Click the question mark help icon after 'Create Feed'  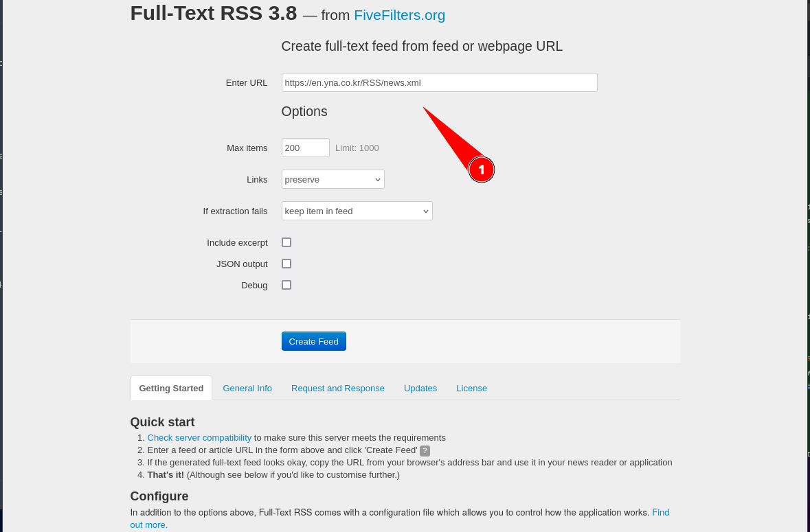pos(425,450)
